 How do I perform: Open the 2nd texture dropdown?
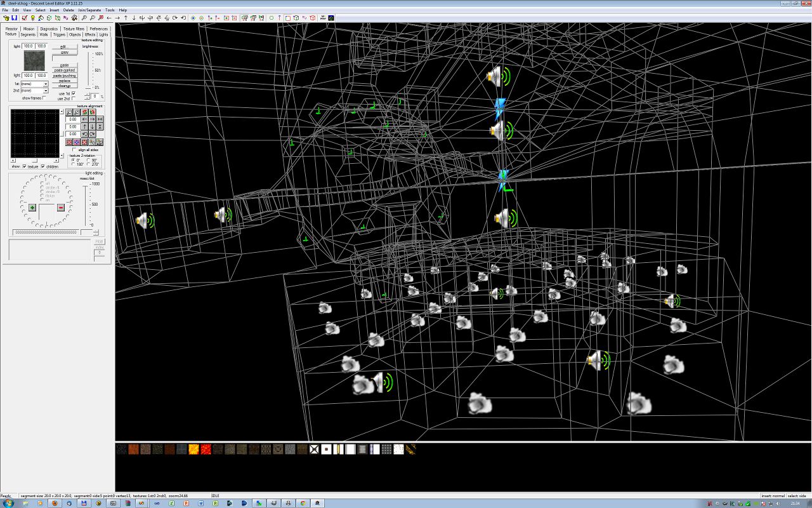click(46, 91)
